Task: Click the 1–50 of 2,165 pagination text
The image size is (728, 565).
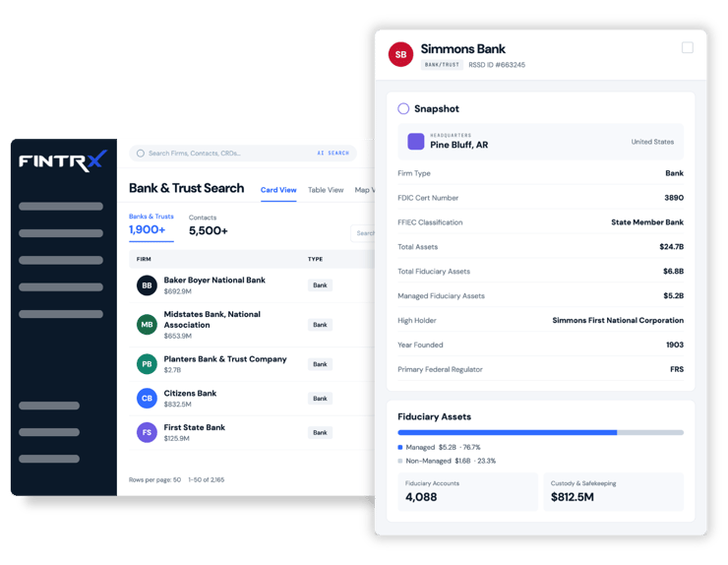Action: click(x=207, y=480)
